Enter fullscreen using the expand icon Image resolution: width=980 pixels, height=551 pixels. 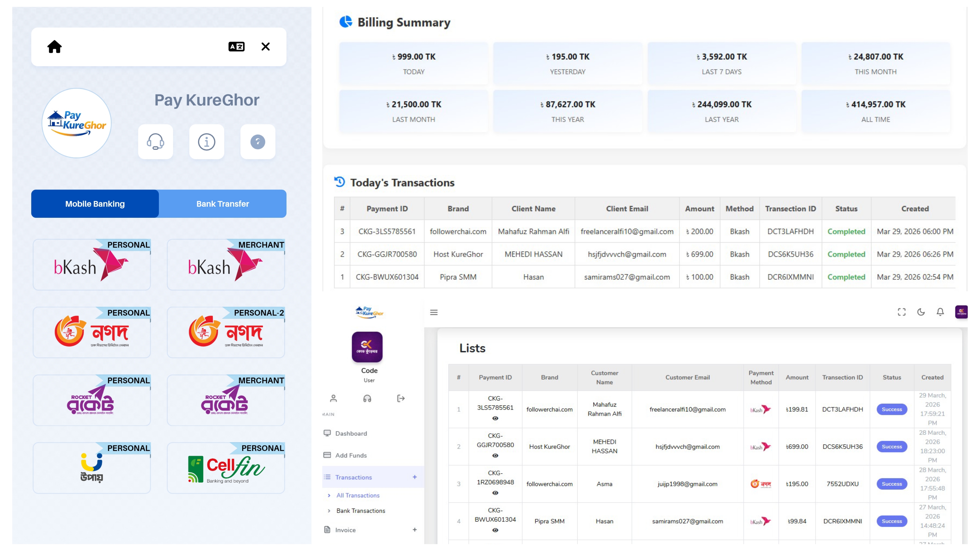coord(902,312)
